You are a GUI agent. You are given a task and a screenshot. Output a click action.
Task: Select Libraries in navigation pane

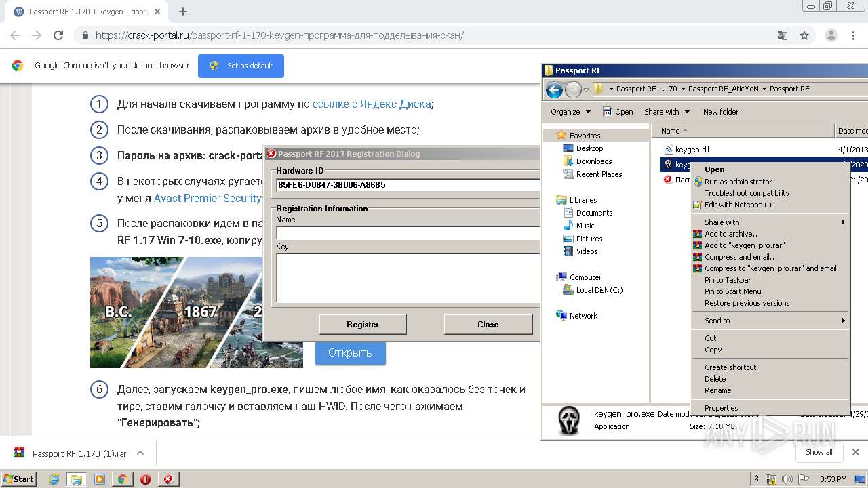[583, 200]
